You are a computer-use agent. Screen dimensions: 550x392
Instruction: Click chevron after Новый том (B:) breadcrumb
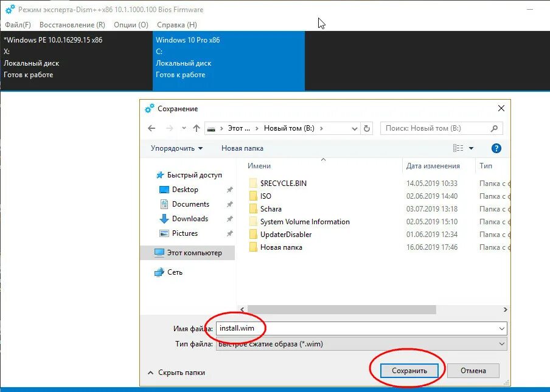(x=321, y=129)
